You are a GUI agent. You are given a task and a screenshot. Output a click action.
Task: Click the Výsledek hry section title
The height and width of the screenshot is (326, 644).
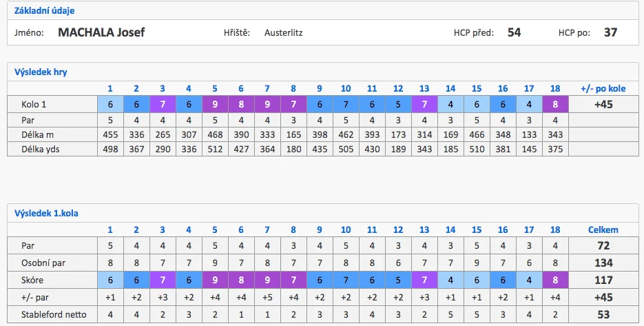click(41, 72)
